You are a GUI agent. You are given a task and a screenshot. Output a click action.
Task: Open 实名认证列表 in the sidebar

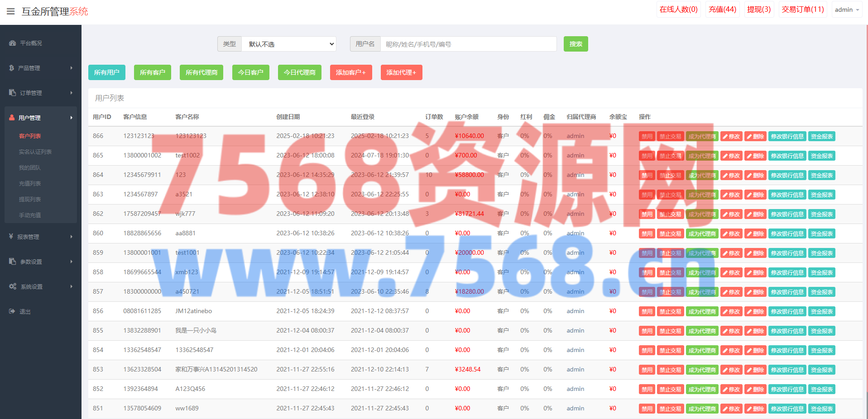pyautogui.click(x=35, y=152)
